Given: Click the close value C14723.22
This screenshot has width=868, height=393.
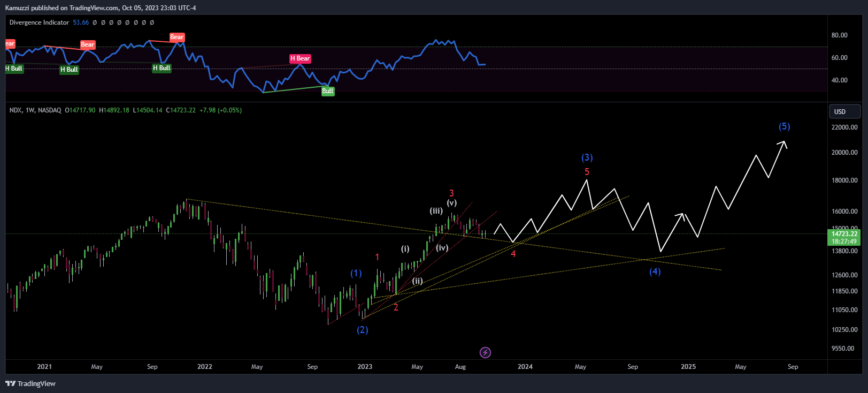Looking at the screenshot, I should 181,110.
